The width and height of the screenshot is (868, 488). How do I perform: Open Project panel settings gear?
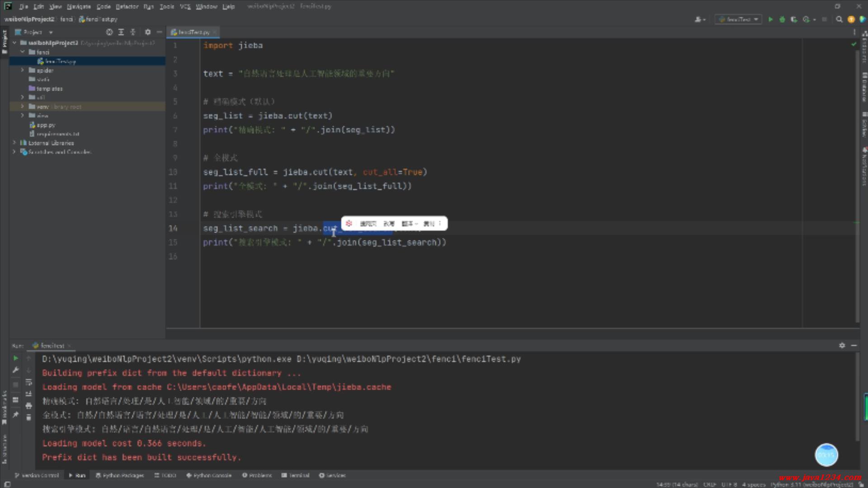pos(148,32)
